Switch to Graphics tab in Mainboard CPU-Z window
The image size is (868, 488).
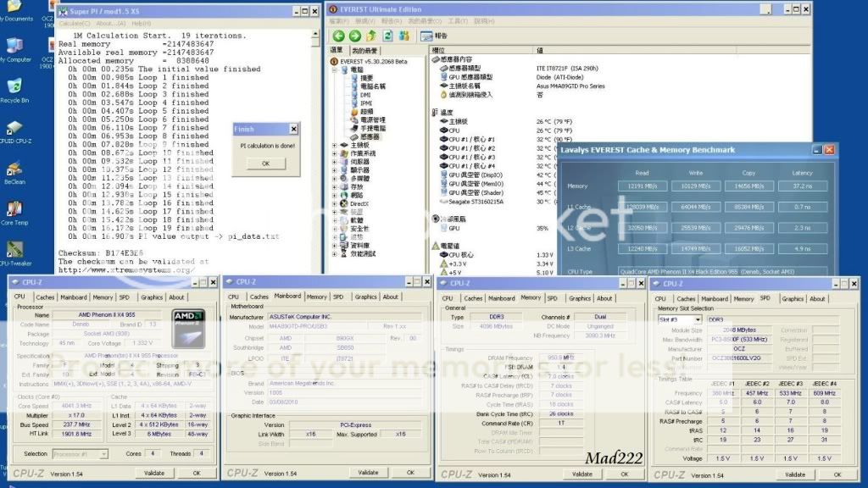tap(365, 297)
